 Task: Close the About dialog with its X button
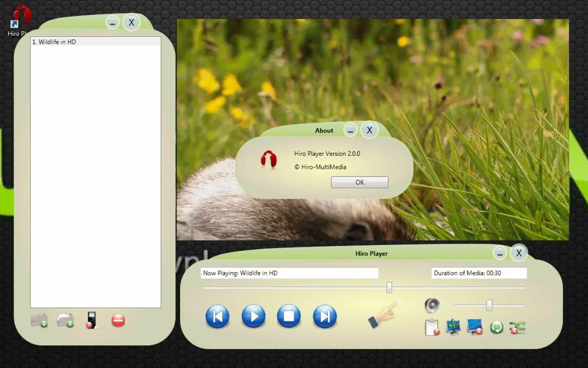coord(369,130)
